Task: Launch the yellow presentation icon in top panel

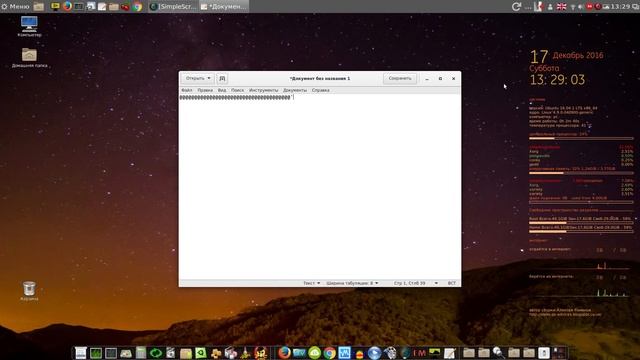Action: click(55, 6)
